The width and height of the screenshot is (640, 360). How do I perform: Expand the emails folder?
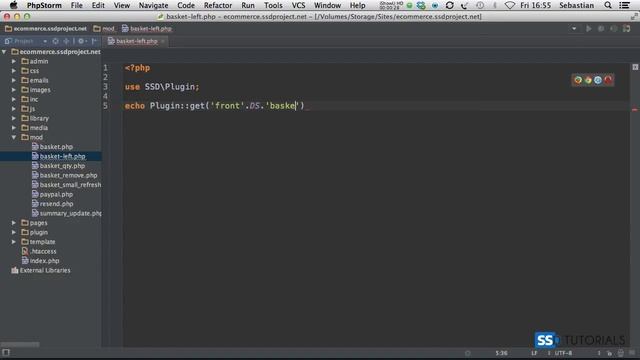click(14, 80)
